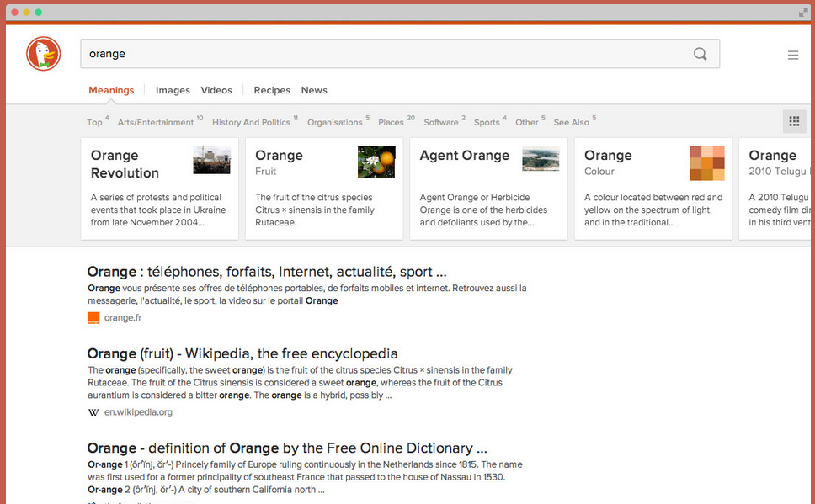
Task: Minimize the window with the yellow button
Action: [x=26, y=13]
